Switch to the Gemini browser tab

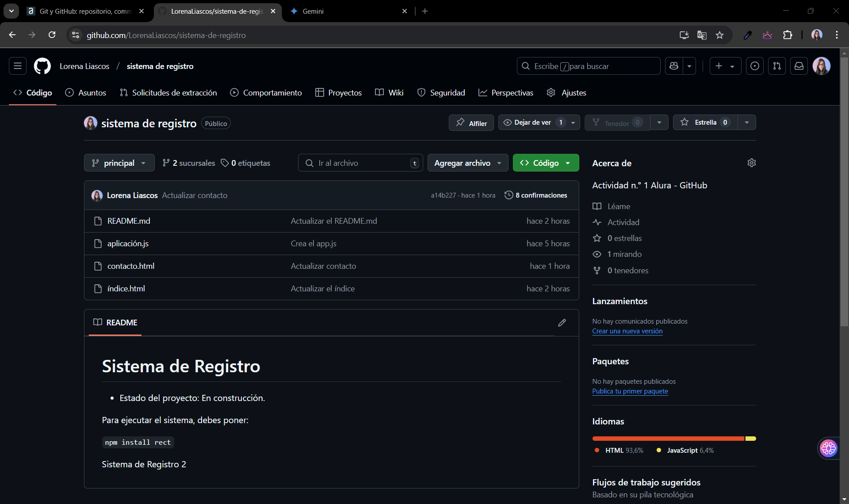click(349, 11)
